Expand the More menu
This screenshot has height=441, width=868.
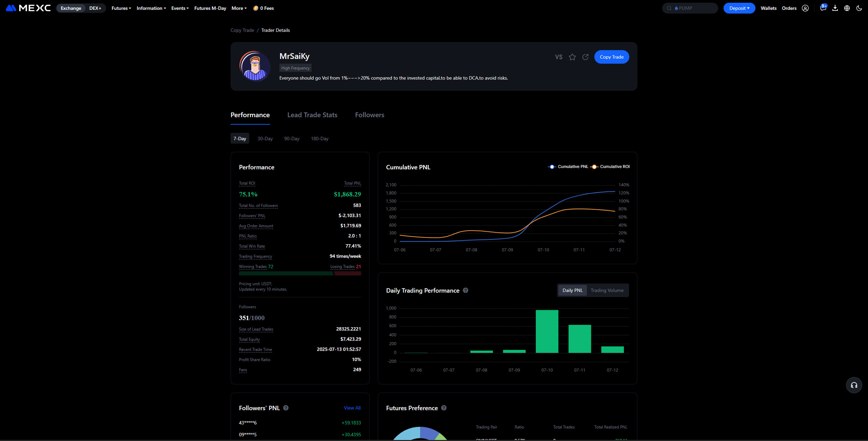click(x=239, y=8)
